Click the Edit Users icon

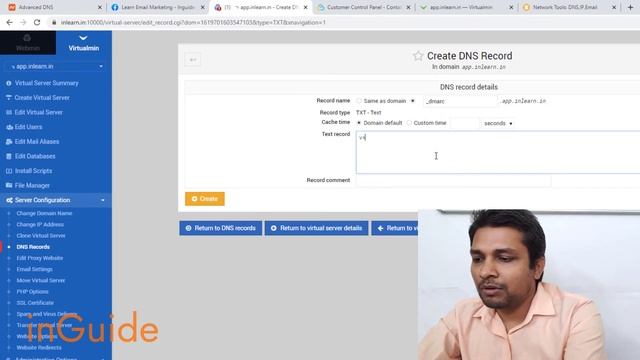[x=9, y=127]
